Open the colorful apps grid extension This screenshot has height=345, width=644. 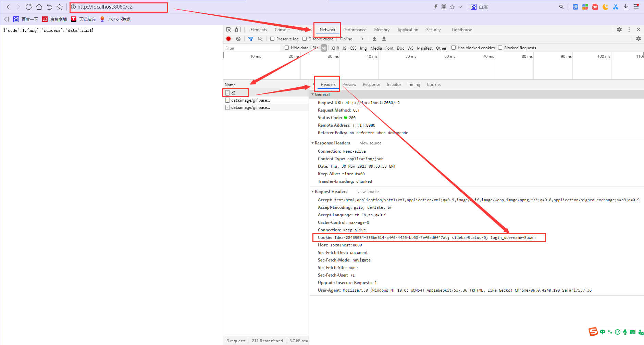pos(585,7)
